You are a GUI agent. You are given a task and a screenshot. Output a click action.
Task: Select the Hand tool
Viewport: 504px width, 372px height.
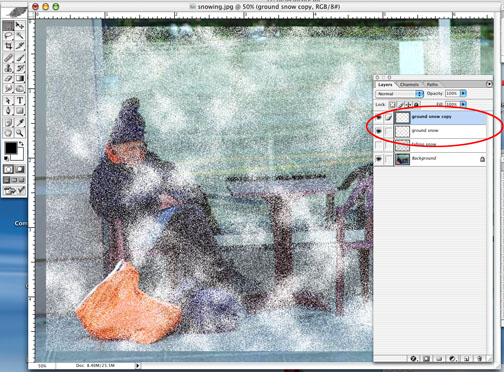click(x=8, y=133)
